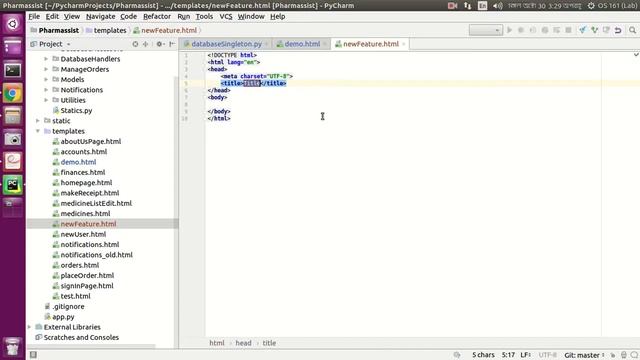Click Git: master branch widget
640x360 pixels.
coord(584,355)
